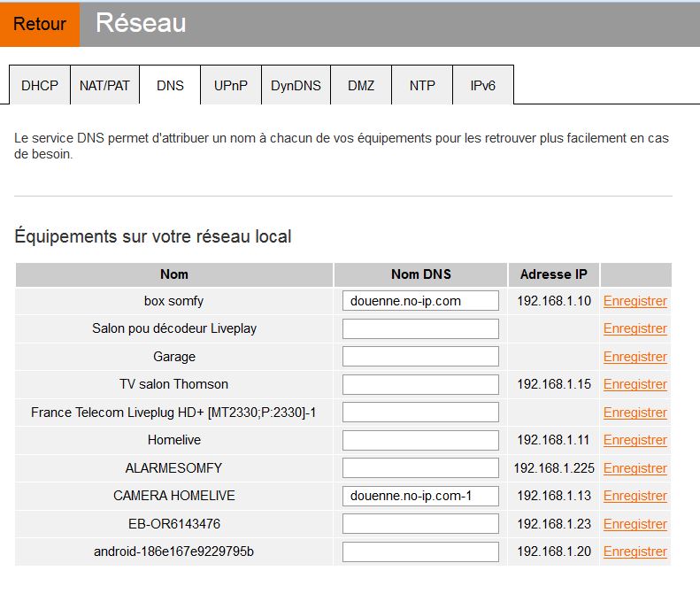This screenshot has width=700, height=594.
Task: Open the IPv6 tab
Action: click(483, 85)
